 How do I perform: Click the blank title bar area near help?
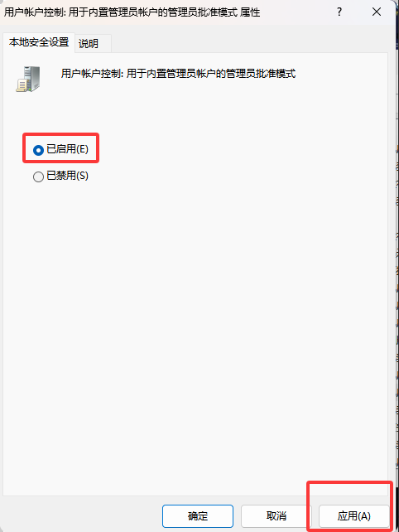click(x=298, y=12)
